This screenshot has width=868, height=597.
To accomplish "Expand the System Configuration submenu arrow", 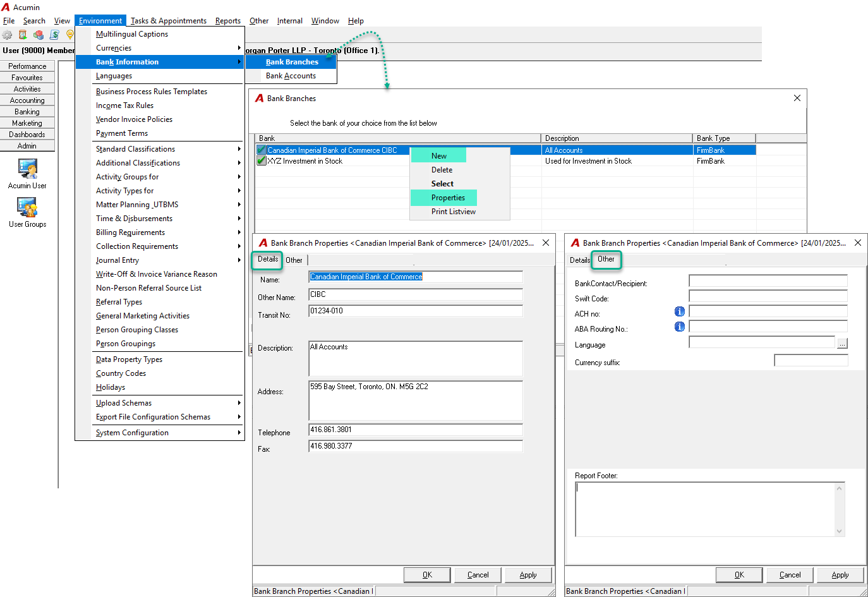I will 239,433.
